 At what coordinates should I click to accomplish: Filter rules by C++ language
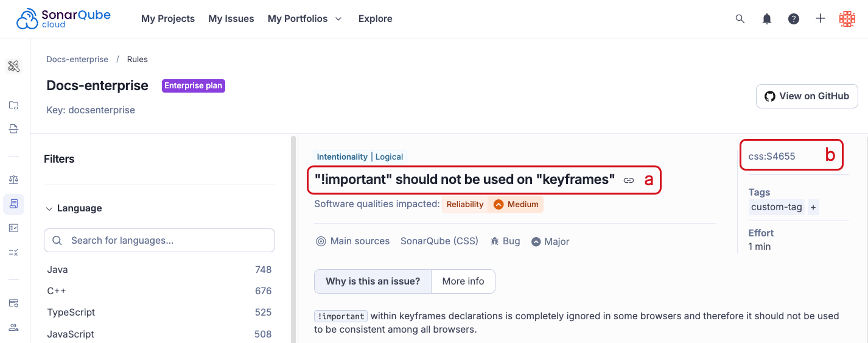[x=159, y=291]
